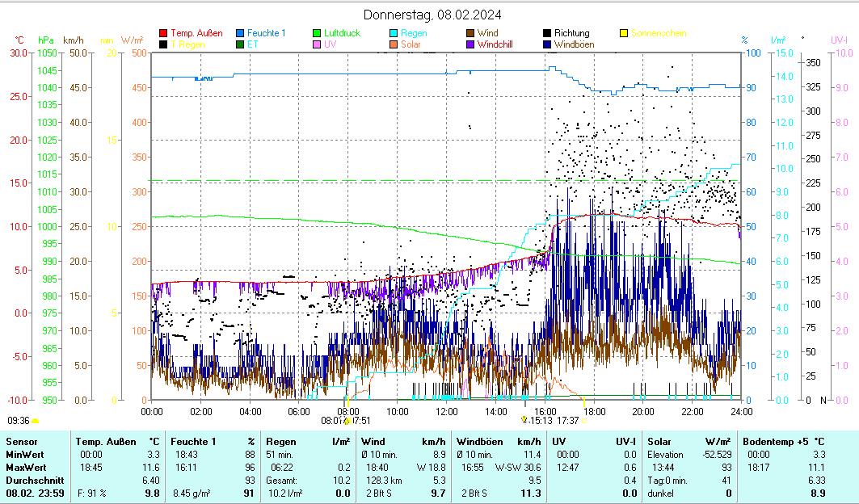Select the Regen column header in table
The image size is (859, 504).
[x=281, y=442]
